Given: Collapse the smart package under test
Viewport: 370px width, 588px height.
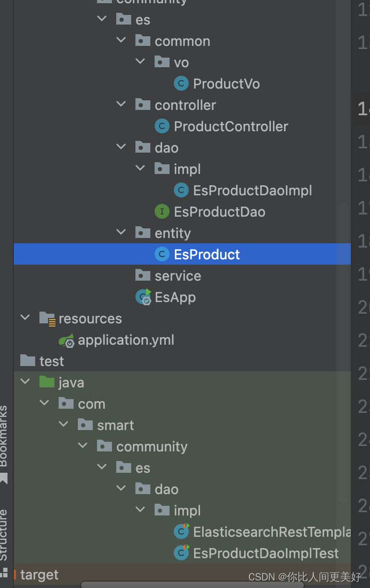Looking at the screenshot, I should click(x=64, y=425).
